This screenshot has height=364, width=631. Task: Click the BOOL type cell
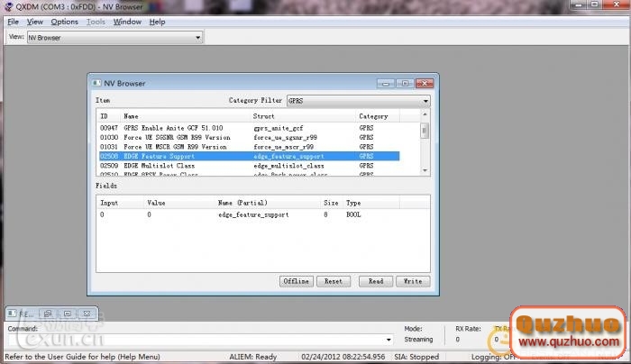353,214
